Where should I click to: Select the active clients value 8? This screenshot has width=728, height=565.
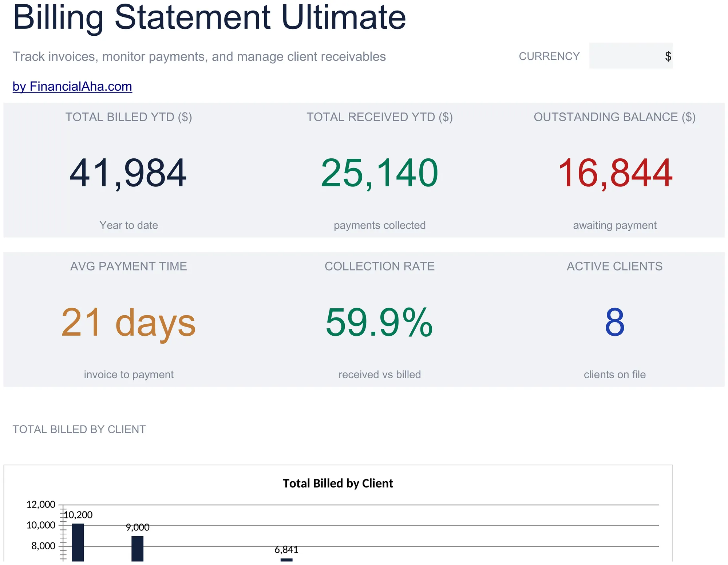coord(615,323)
